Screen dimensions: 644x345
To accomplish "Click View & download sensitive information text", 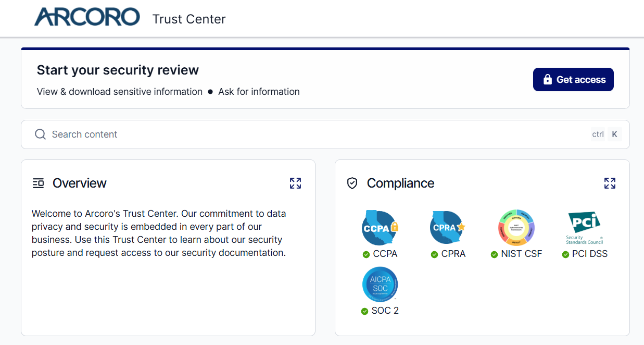I will pos(120,92).
